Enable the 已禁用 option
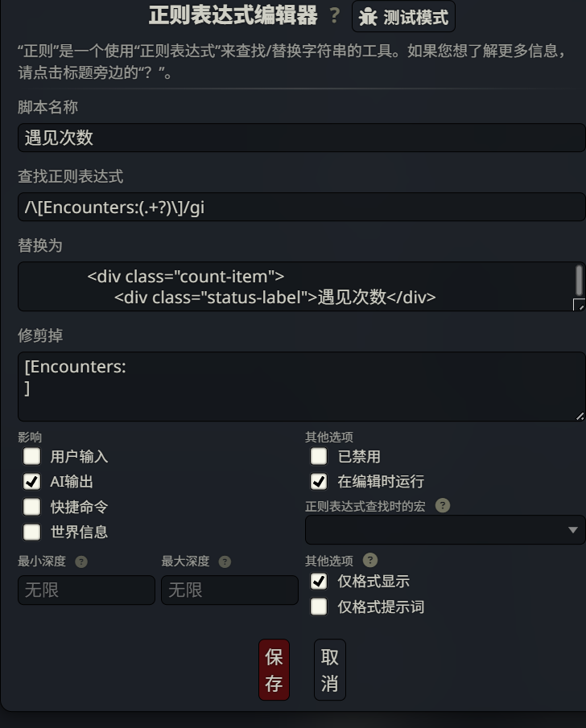Image resolution: width=586 pixels, height=728 pixels. pos(319,456)
